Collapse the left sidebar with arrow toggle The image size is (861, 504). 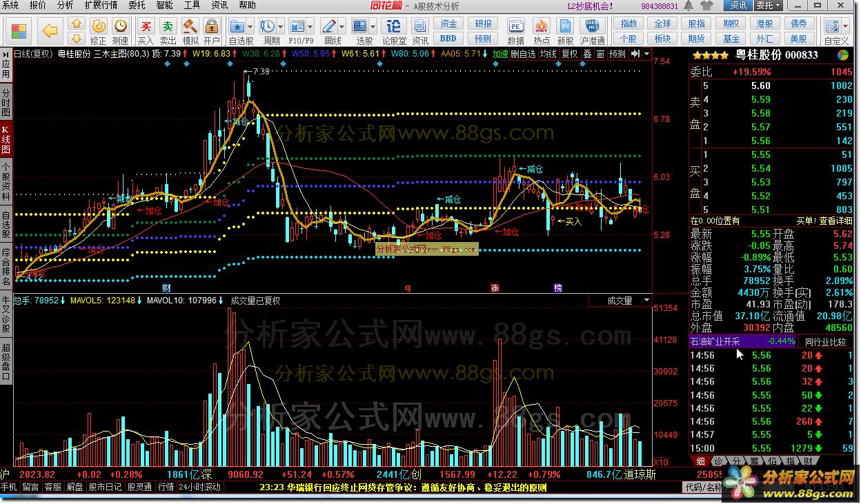(6, 53)
